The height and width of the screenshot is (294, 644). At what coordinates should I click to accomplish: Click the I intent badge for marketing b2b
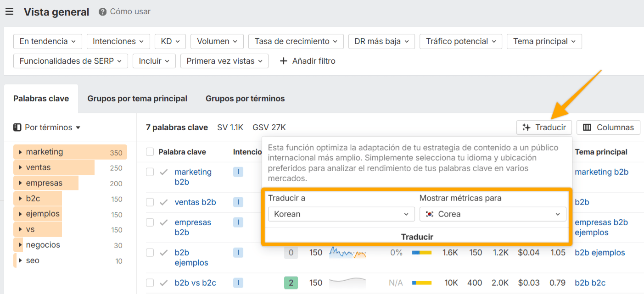[x=238, y=172]
